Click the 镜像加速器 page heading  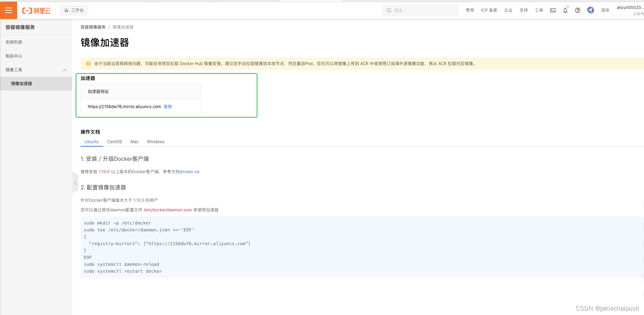pos(105,42)
